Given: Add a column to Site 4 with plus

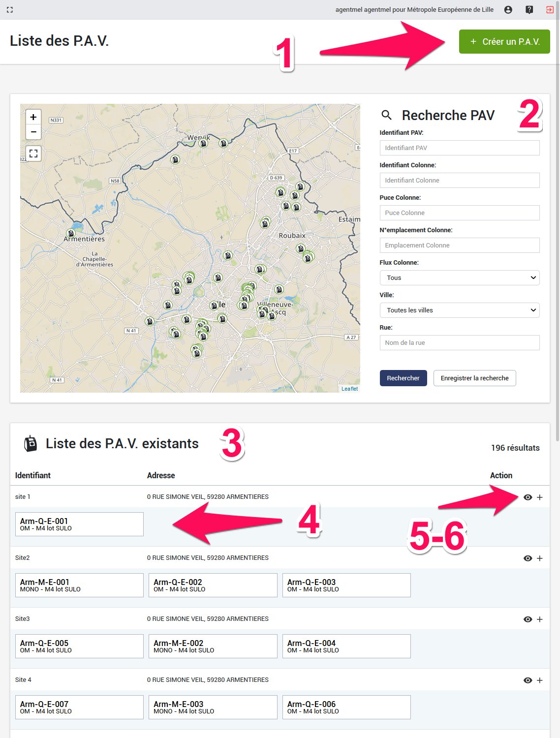Looking at the screenshot, I should 540,680.
